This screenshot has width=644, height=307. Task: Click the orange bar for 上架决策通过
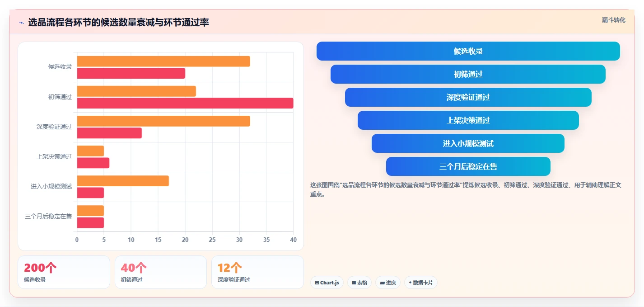click(90, 151)
